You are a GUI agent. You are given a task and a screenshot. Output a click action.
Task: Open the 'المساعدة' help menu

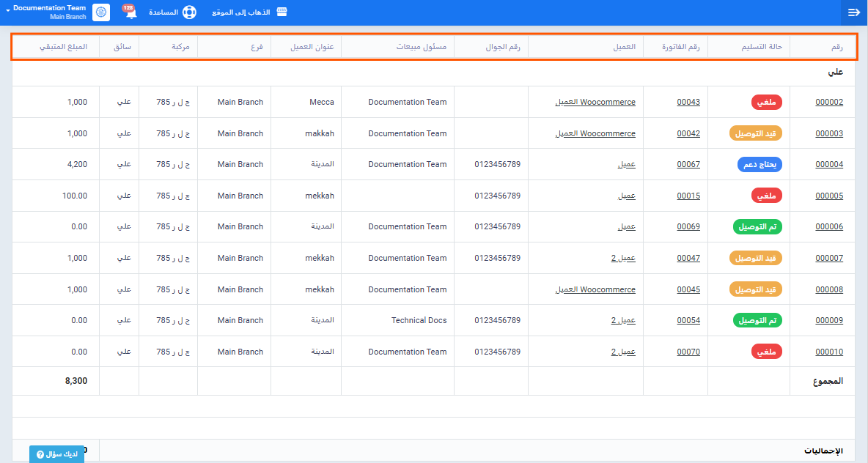pos(163,12)
